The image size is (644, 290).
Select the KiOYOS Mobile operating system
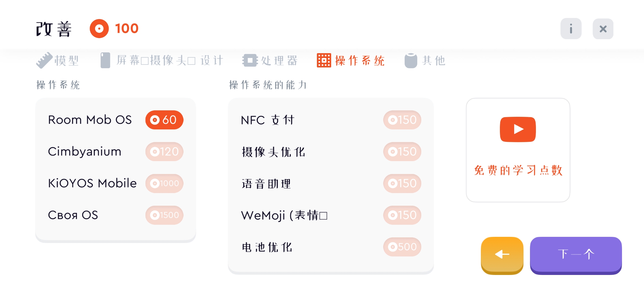92,183
